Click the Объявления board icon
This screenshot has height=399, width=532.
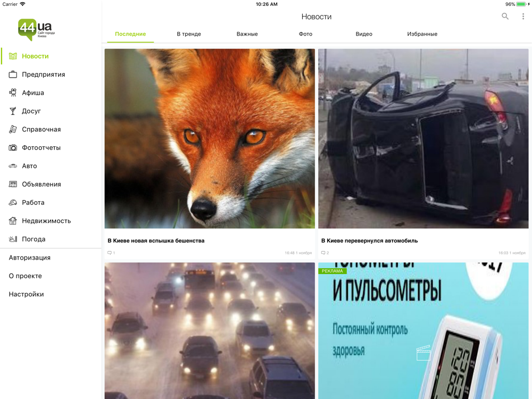click(x=13, y=184)
